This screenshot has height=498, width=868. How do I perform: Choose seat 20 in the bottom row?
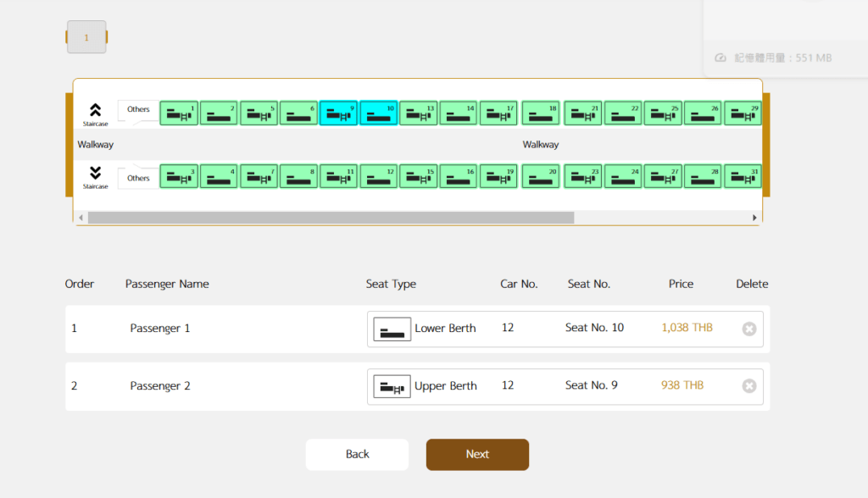pyautogui.click(x=541, y=176)
